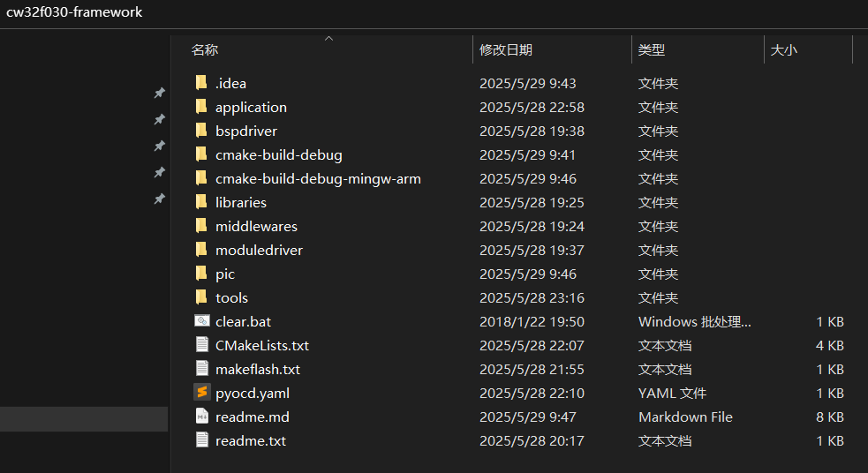Click the libraries folder icon
Viewport: 868px width, 473px height.
tap(201, 202)
